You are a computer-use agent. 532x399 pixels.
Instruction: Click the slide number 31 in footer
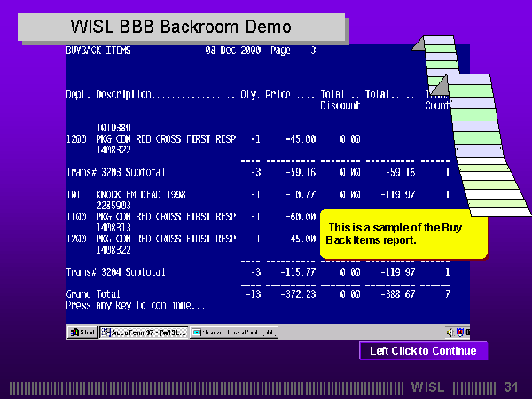click(x=511, y=387)
